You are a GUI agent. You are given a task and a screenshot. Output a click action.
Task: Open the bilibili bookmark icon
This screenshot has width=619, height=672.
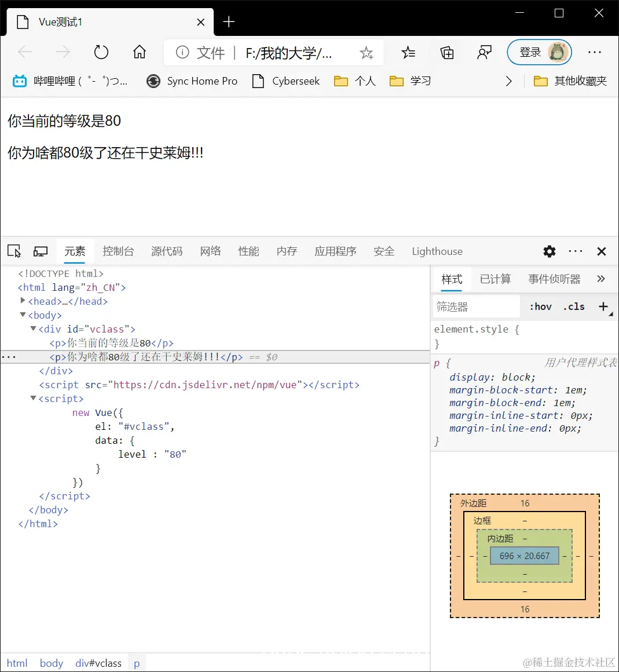click(19, 81)
